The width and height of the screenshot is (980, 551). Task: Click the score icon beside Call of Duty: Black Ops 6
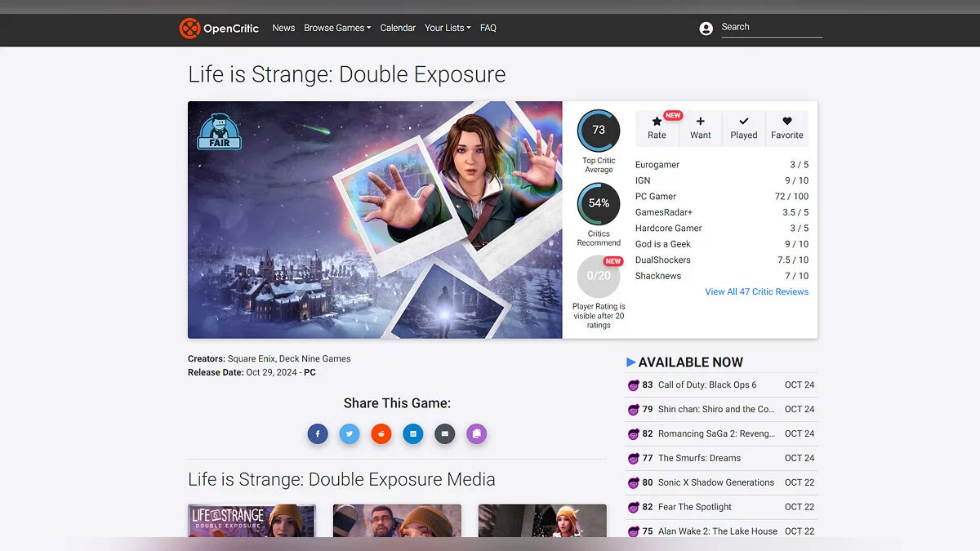pyautogui.click(x=633, y=385)
